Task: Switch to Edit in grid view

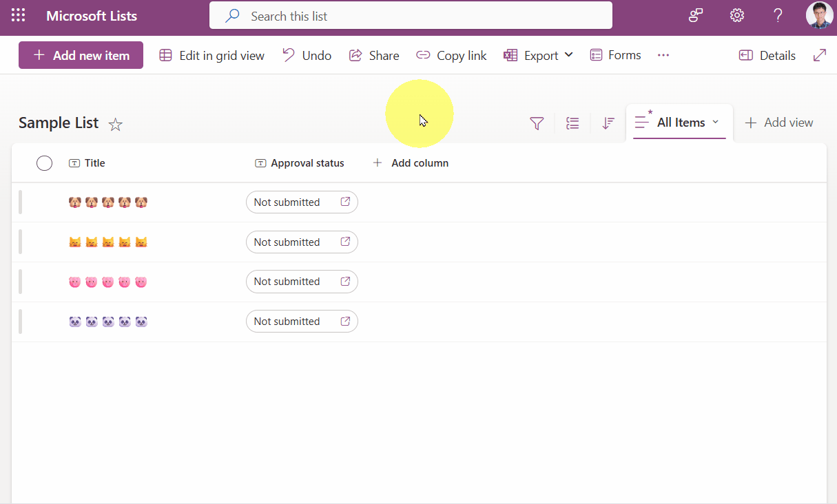Action: (212, 56)
